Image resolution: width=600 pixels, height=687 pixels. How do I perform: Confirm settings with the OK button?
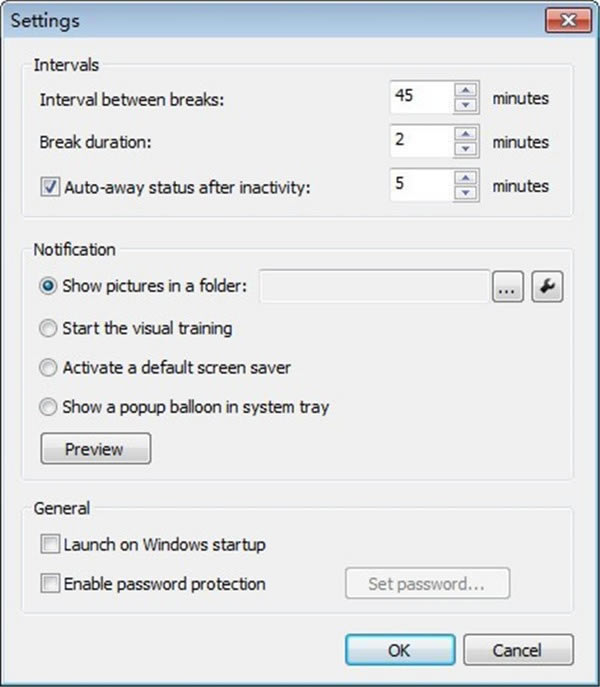pos(399,650)
